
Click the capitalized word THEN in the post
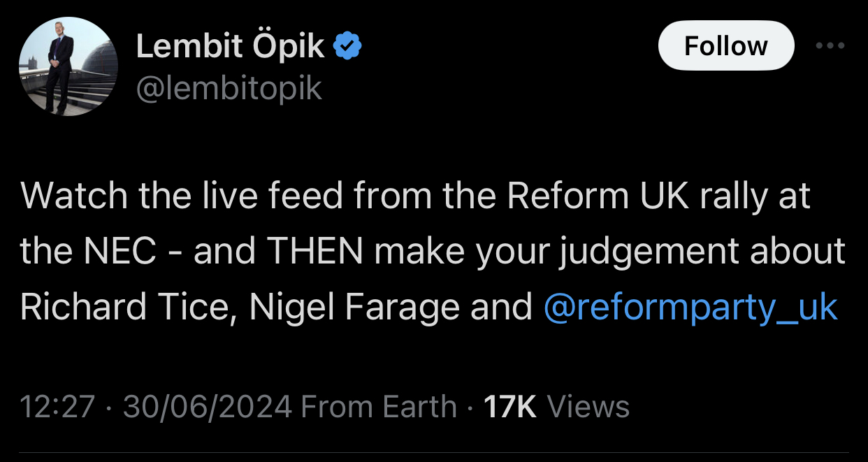314,252
